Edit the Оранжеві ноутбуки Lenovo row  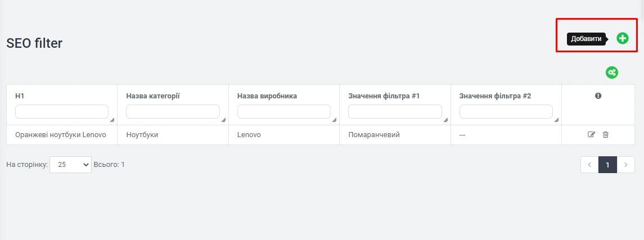click(591, 135)
